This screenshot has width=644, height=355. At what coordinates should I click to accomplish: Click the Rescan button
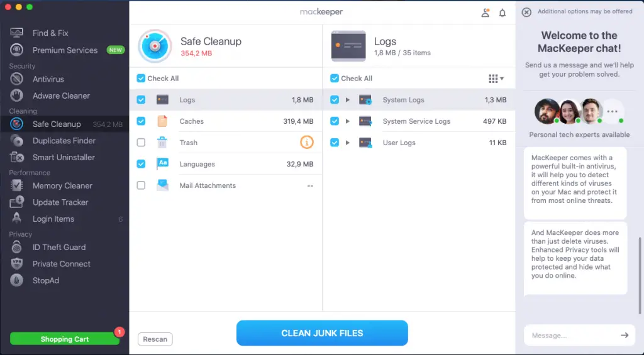pyautogui.click(x=155, y=339)
